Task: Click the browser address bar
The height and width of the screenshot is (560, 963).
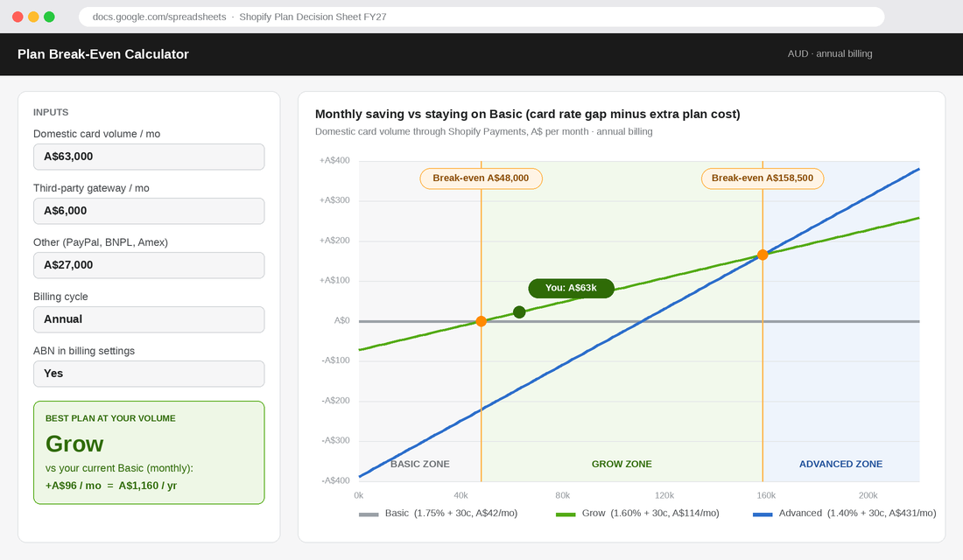Action: click(481, 17)
